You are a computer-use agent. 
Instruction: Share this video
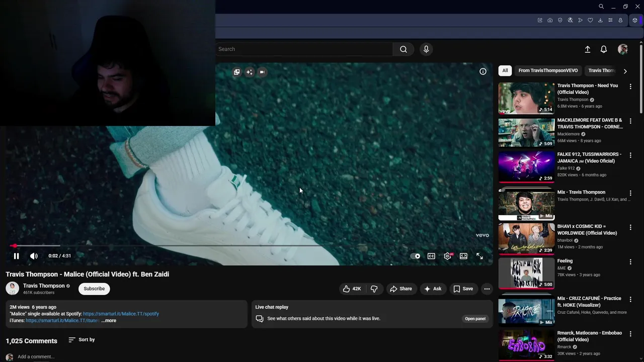point(401,289)
